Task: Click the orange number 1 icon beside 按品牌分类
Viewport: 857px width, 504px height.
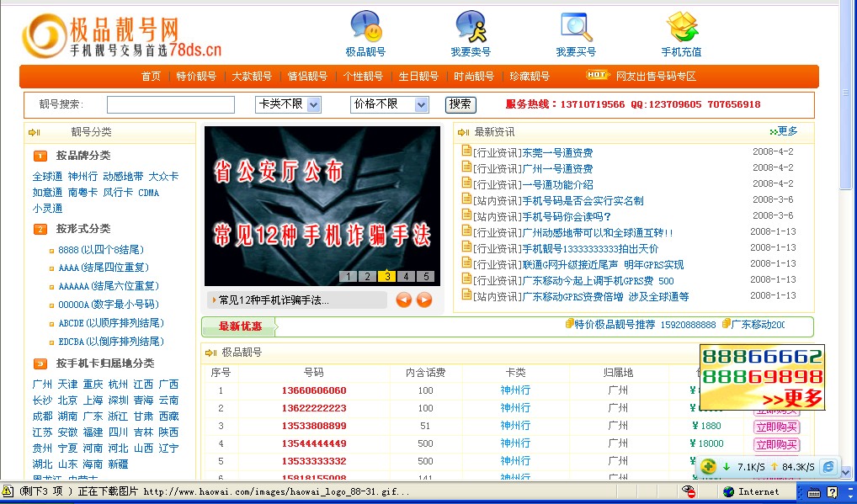Action: (40, 157)
